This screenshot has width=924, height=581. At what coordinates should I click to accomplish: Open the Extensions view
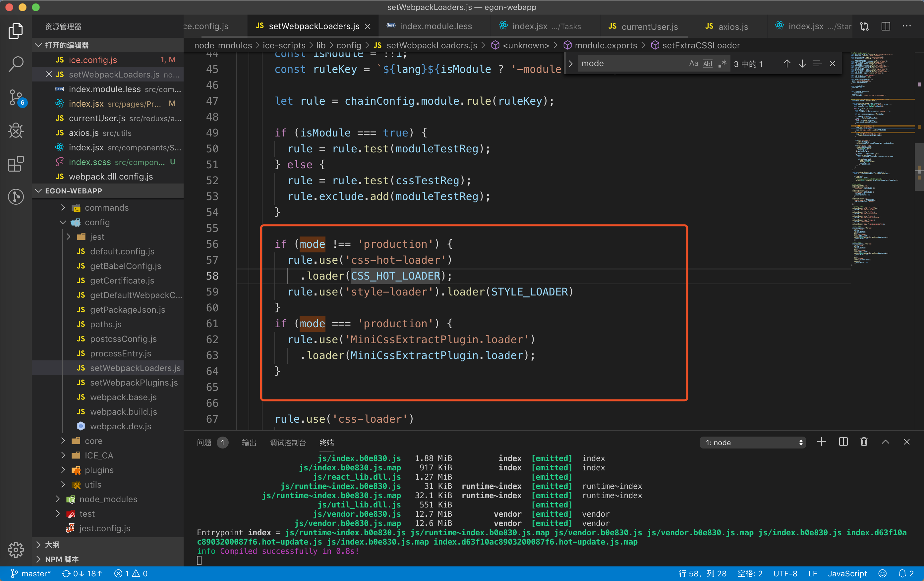(x=16, y=164)
